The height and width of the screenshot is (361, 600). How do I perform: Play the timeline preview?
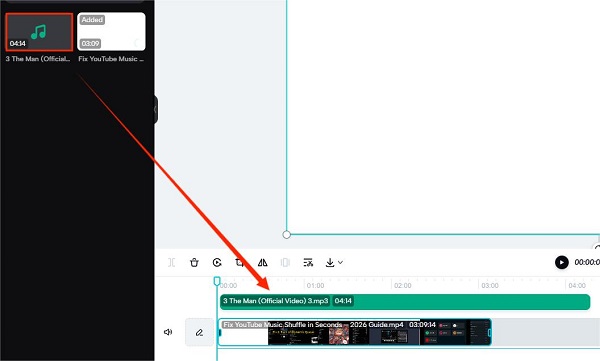pos(561,262)
